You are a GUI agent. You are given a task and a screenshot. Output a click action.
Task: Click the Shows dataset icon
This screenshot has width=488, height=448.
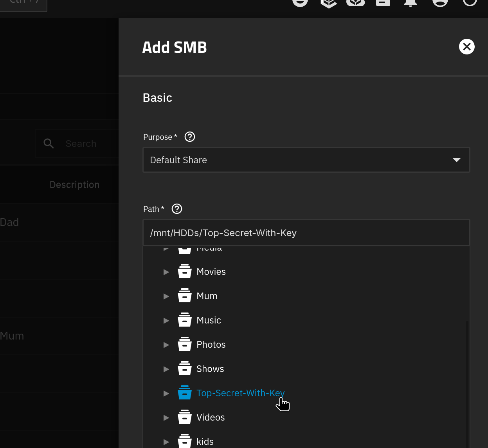click(x=185, y=368)
